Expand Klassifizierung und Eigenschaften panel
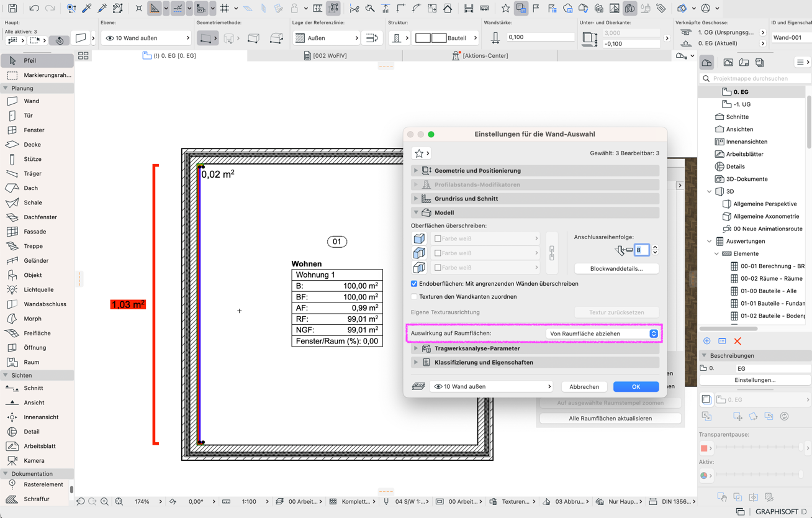Image resolution: width=812 pixels, height=518 pixels. (x=535, y=362)
